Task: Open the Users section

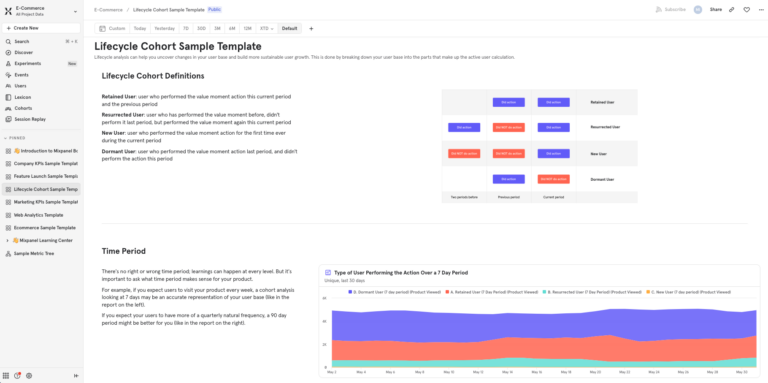Action: [41, 86]
